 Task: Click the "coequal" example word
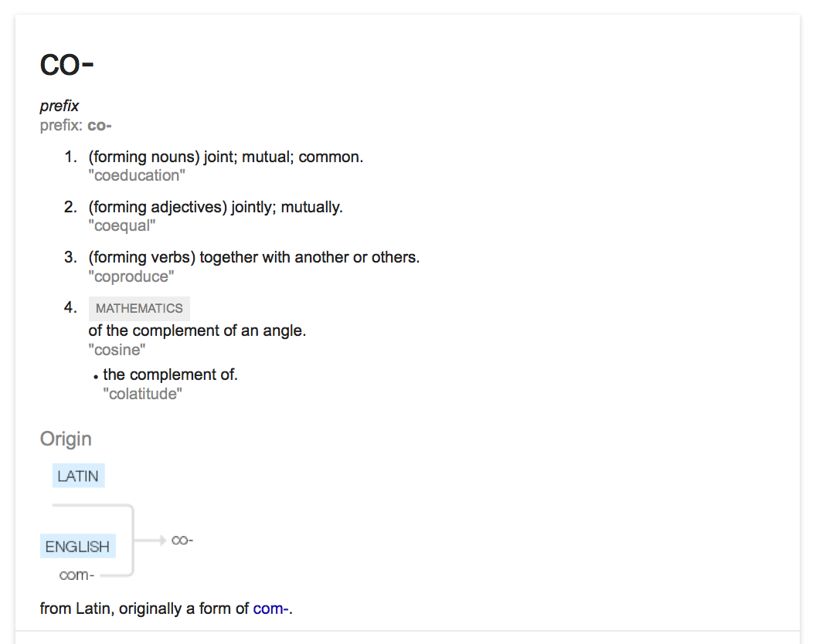[122, 225]
